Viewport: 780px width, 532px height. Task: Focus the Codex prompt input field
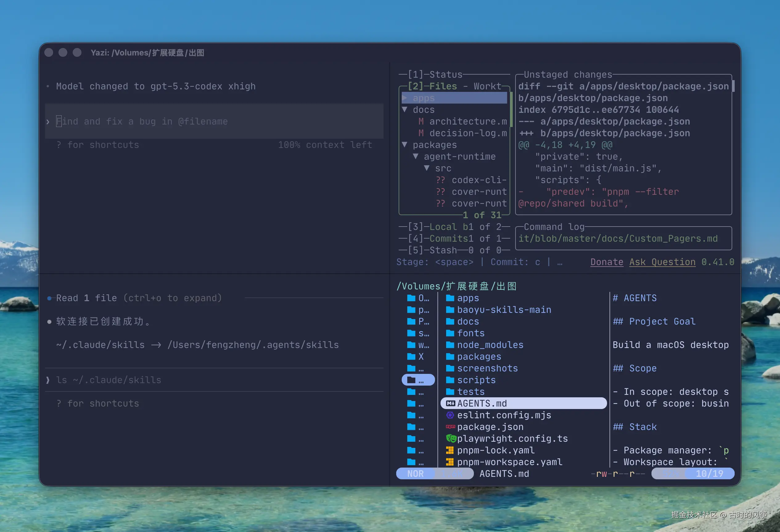215,121
